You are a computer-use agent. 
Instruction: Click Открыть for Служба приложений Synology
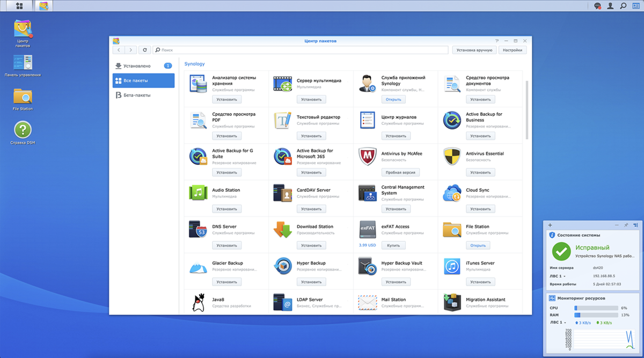pos(393,100)
